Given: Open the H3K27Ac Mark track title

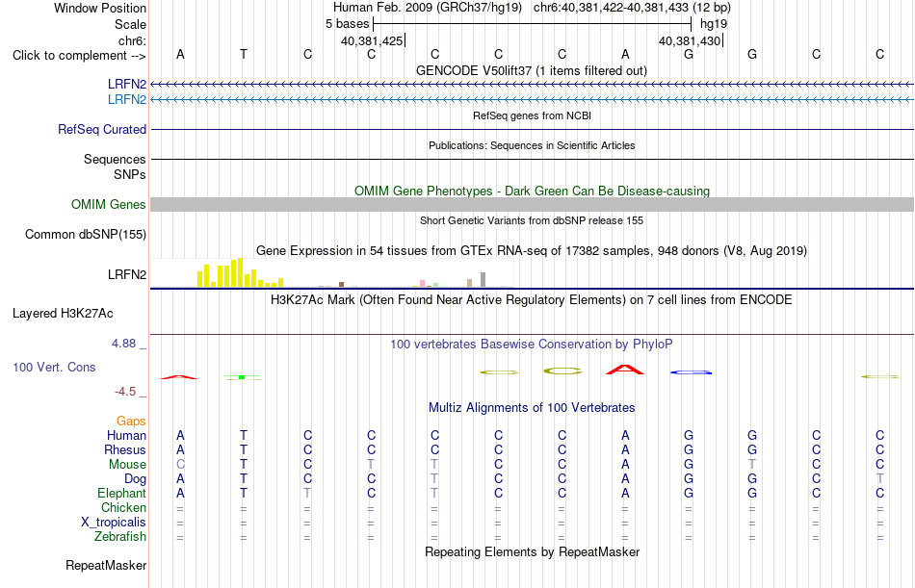Looking at the screenshot, I should click(x=532, y=300).
